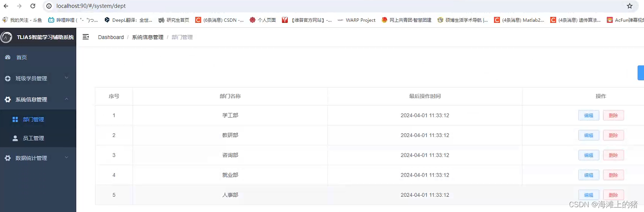
Task: Click the site info icon in the address bar
Action: 49,6
